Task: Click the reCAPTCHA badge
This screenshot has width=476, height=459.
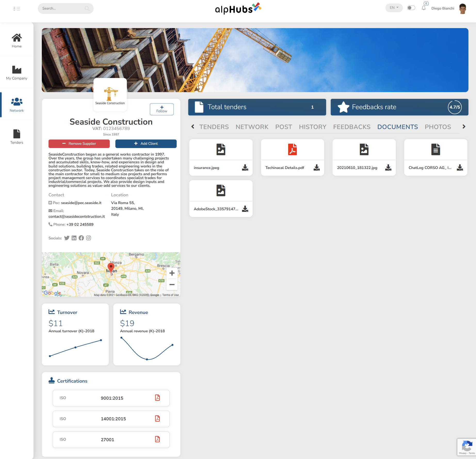Action: click(466, 447)
